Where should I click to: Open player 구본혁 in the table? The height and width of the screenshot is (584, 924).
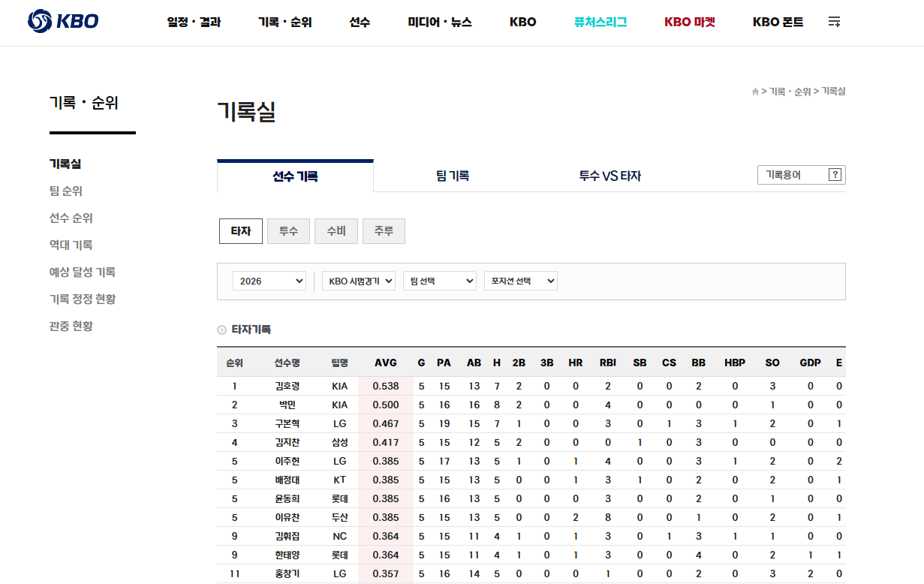287,423
